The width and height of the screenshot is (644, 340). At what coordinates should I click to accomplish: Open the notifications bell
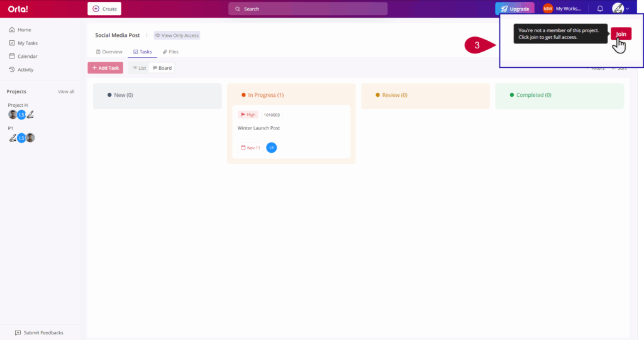(x=600, y=9)
